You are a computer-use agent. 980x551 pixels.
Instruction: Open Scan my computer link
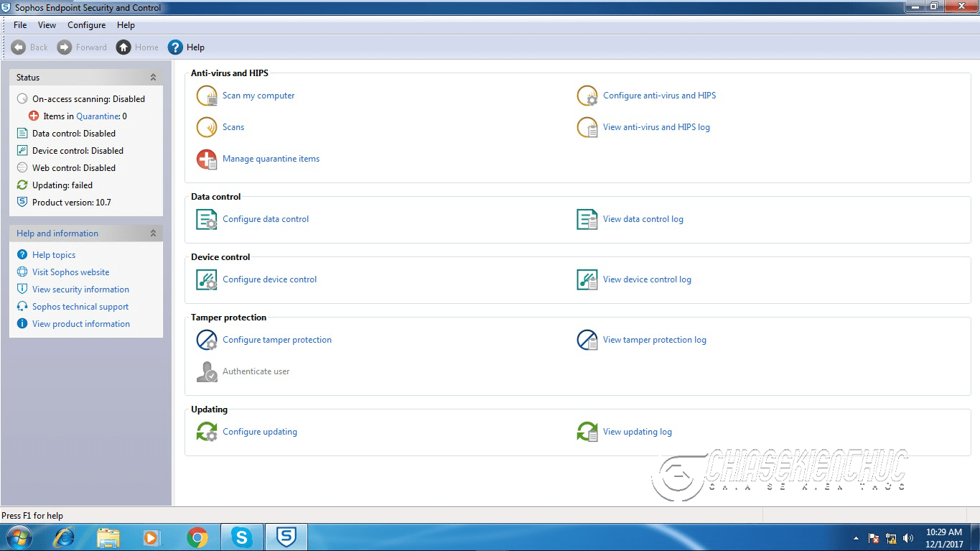(x=258, y=96)
